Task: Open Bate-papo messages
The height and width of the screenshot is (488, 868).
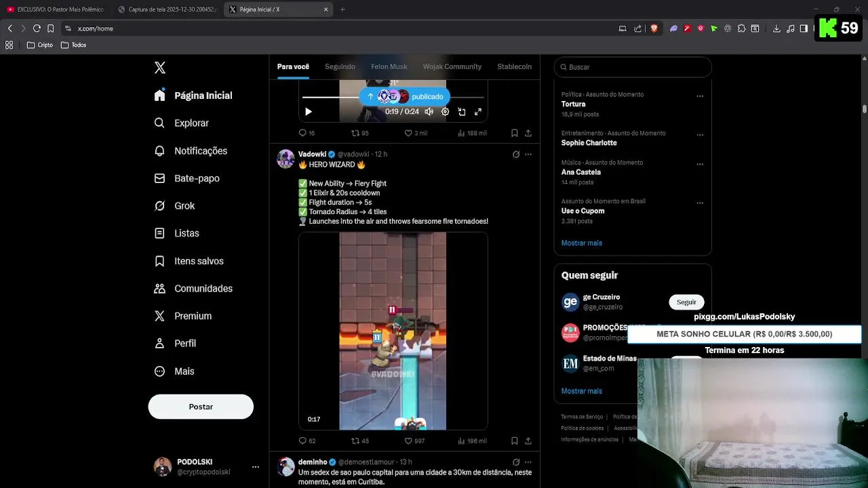Action: tap(187, 178)
